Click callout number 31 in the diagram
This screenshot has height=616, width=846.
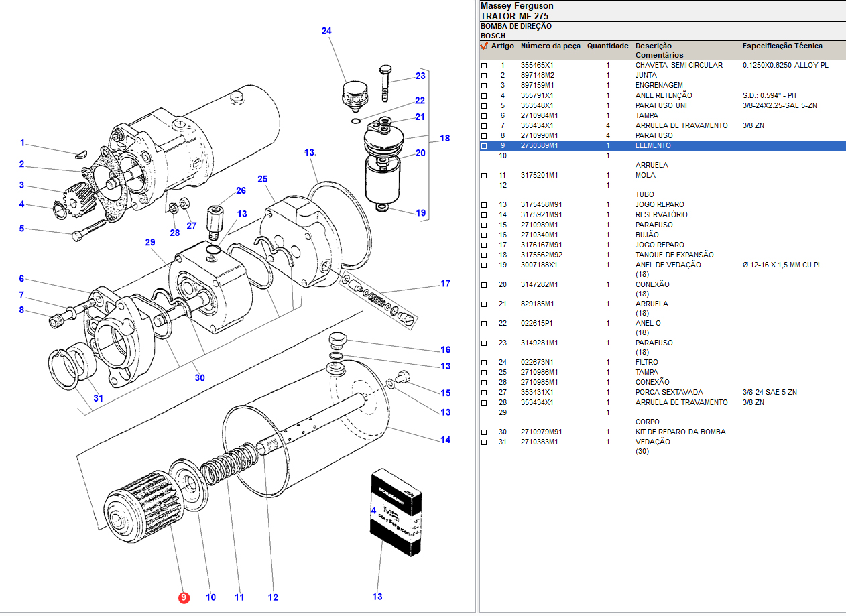coord(99,398)
